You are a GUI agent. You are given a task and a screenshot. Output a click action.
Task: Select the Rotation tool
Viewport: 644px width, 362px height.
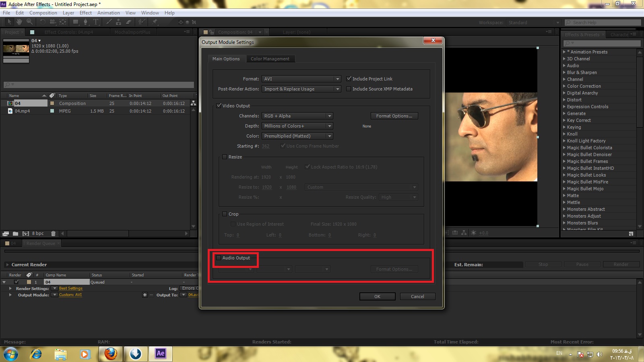pyautogui.click(x=43, y=22)
